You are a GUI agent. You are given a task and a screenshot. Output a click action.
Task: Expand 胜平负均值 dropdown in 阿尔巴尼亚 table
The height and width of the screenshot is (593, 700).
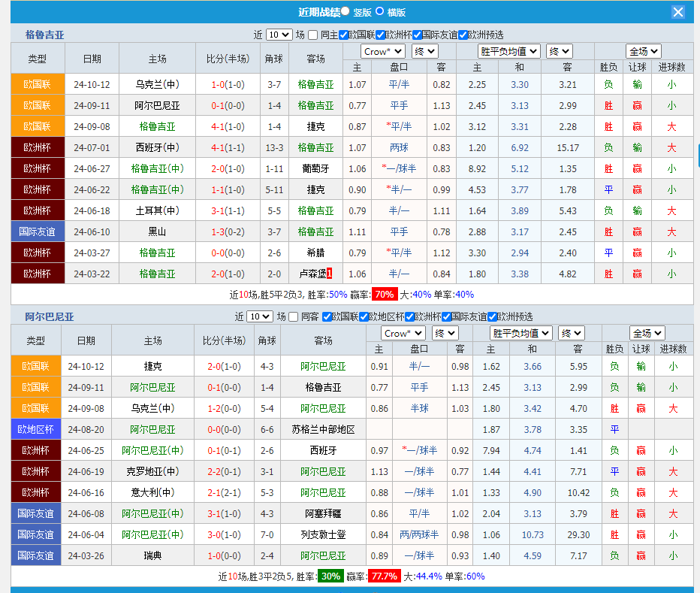click(520, 333)
